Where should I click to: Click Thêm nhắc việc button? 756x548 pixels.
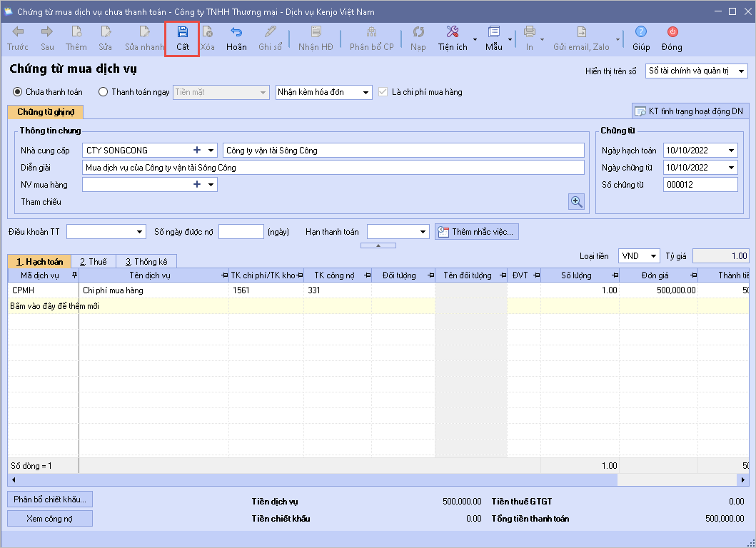tap(477, 232)
